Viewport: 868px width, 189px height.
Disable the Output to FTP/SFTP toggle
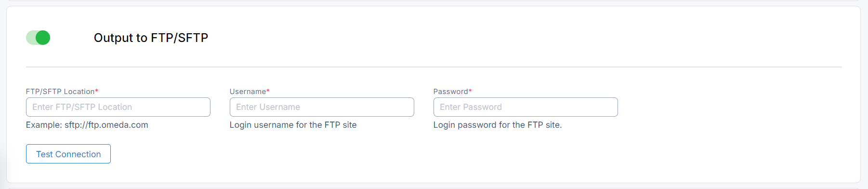(x=38, y=38)
